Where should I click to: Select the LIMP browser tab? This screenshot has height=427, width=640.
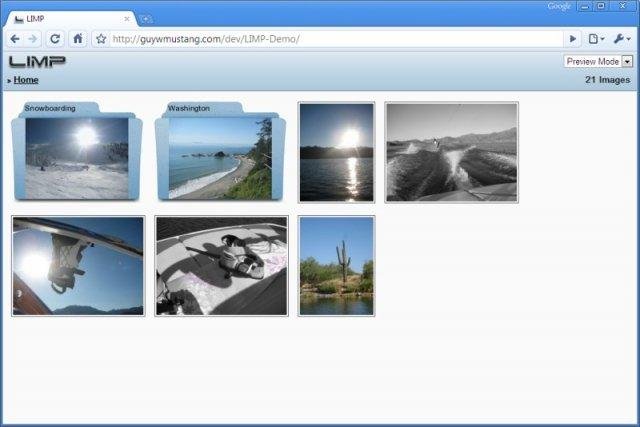pos(69,19)
